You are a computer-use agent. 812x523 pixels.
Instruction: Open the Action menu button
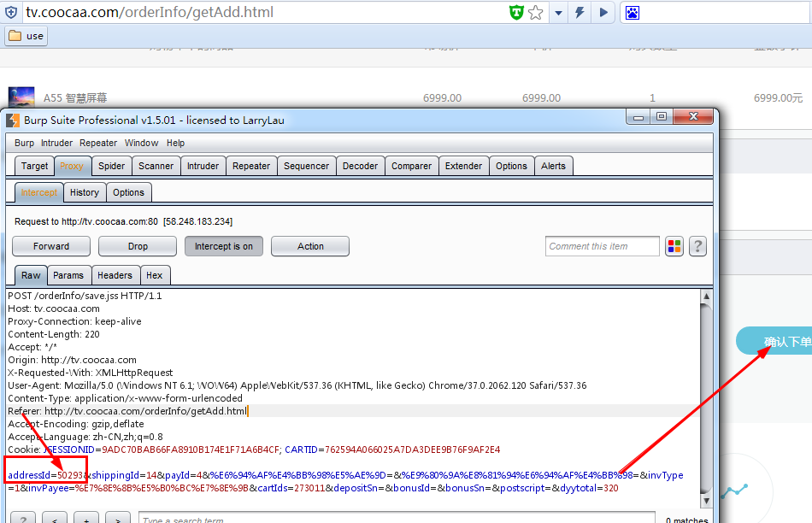point(310,246)
